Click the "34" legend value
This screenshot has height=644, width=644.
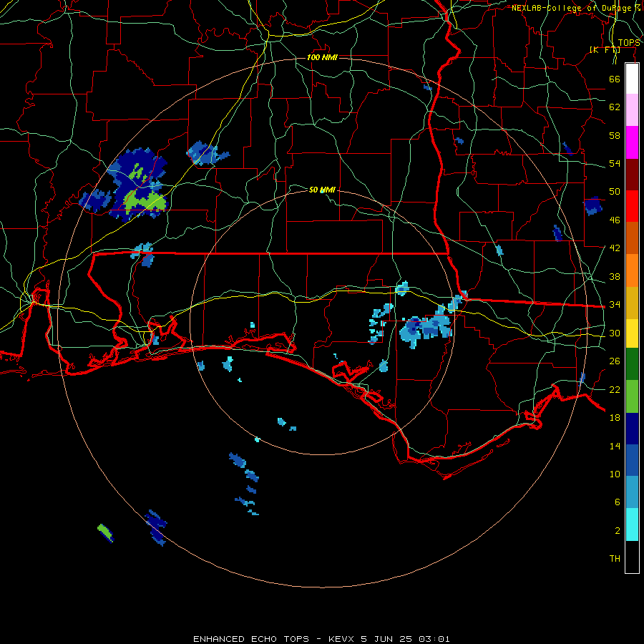point(615,304)
